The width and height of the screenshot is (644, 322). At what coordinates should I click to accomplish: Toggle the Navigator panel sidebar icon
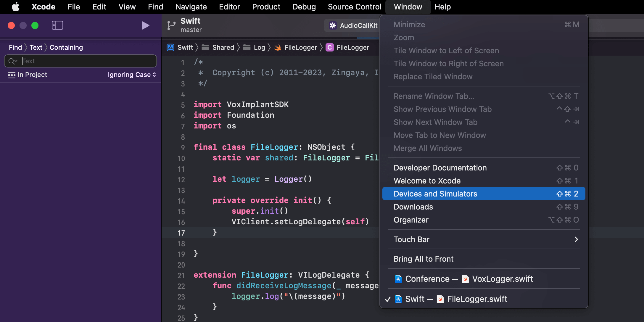tap(57, 25)
